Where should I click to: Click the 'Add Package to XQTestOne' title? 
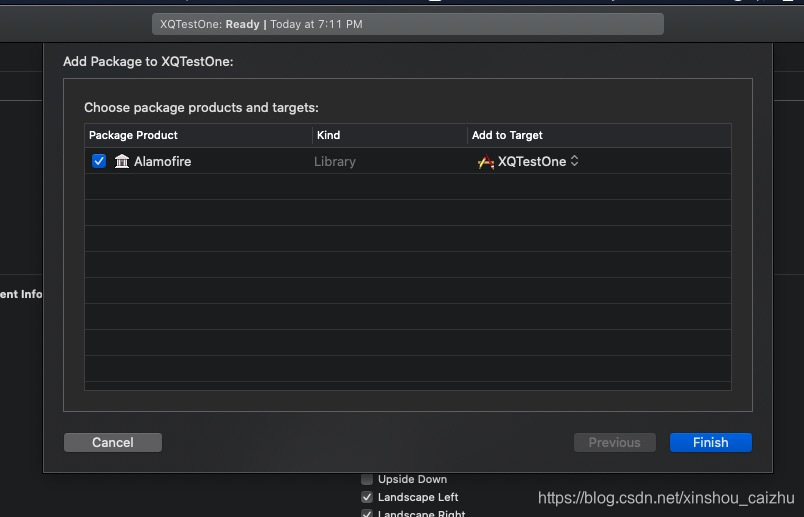coord(148,62)
